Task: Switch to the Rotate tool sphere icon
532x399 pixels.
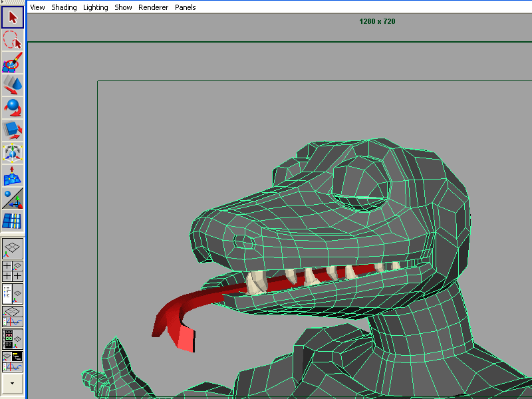Action: 13,108
